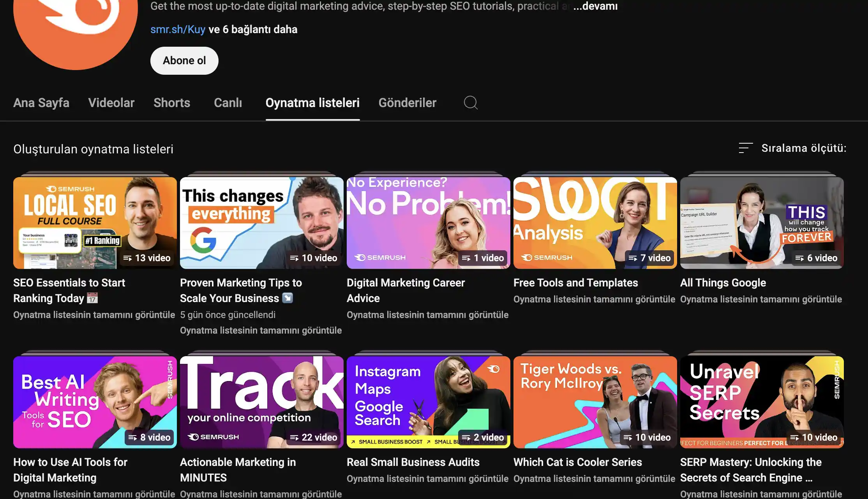Viewport: 868px width, 499px height.
Task: Open the 'No Experience? No Problem' thumbnail
Action: tap(429, 223)
